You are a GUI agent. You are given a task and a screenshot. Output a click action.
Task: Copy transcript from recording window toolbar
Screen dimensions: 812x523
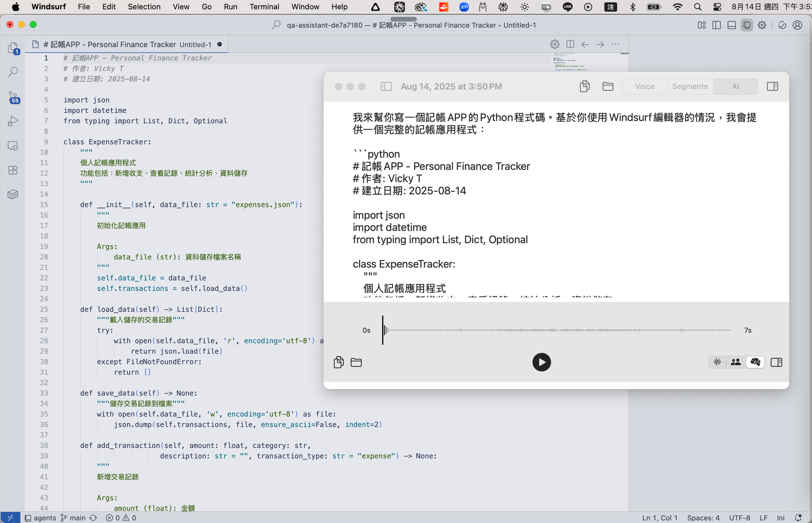pyautogui.click(x=585, y=86)
